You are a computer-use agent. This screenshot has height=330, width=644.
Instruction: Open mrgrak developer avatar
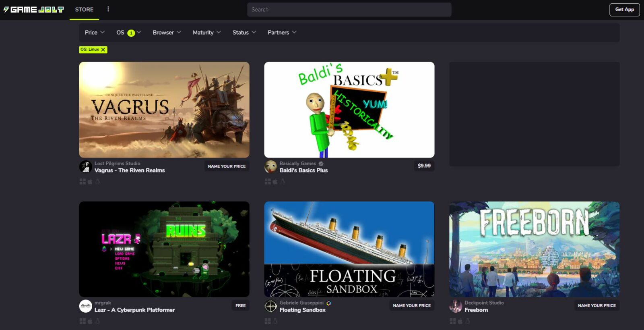tap(86, 306)
